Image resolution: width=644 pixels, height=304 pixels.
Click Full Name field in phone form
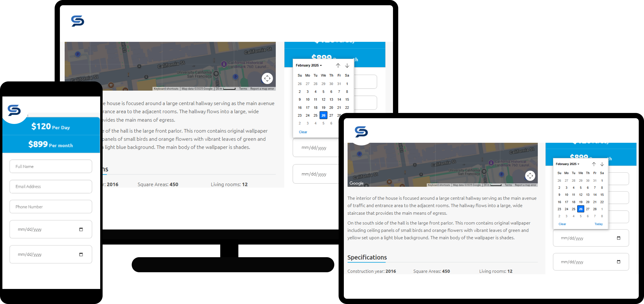click(51, 166)
